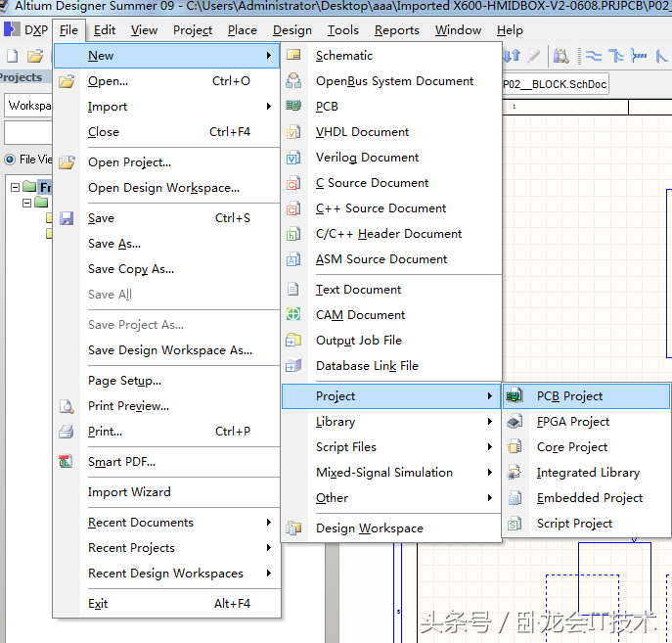Select the File View radio button

point(10,160)
